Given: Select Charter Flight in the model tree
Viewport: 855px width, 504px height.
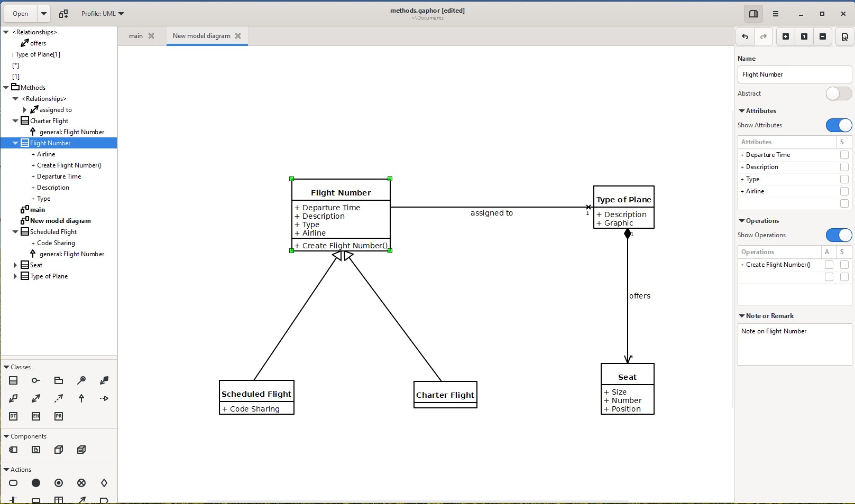Looking at the screenshot, I should click(x=49, y=121).
